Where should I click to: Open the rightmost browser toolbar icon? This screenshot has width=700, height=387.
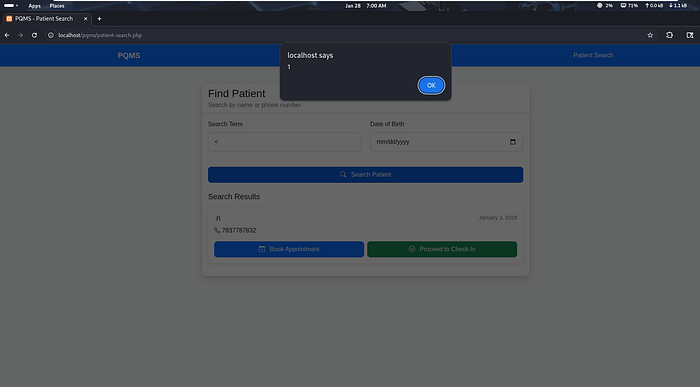pyautogui.click(x=690, y=35)
